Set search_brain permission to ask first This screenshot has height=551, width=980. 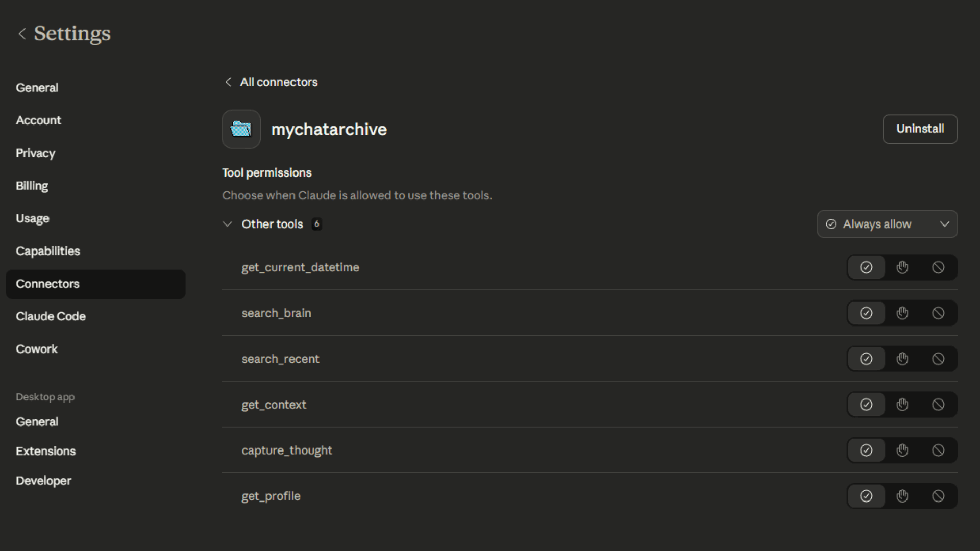pyautogui.click(x=902, y=313)
